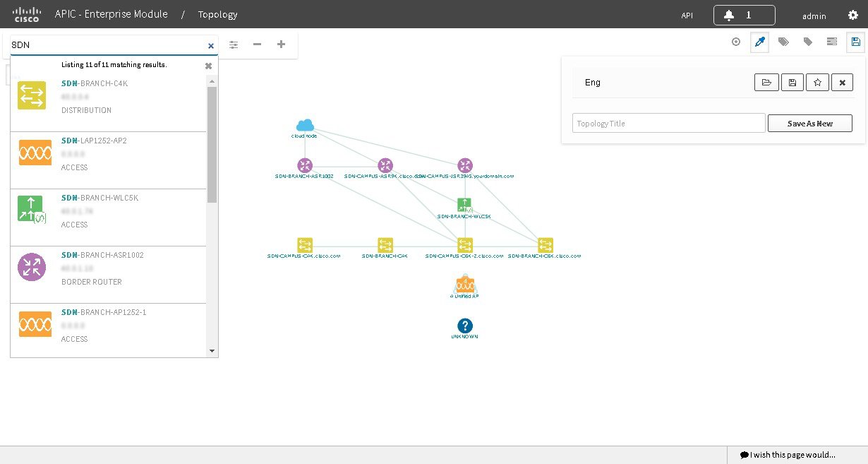Click the Topology Title input field
This screenshot has height=464, width=868.
point(669,124)
